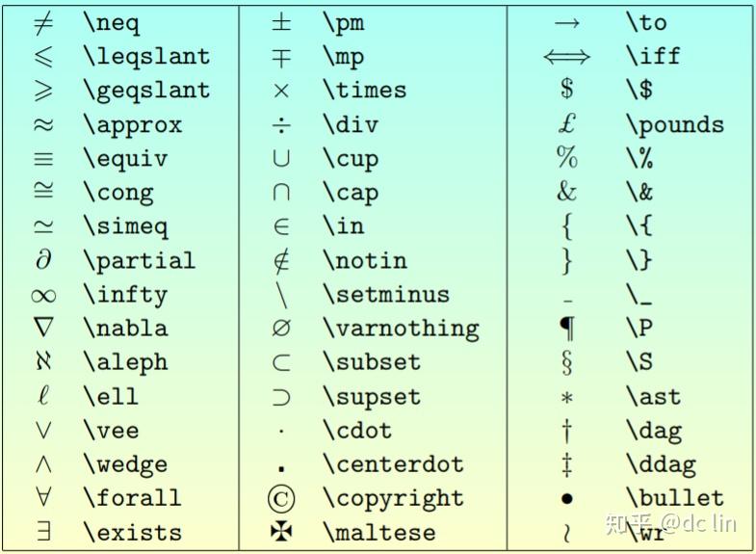Image resolution: width=756 pixels, height=554 pixels.
Task: Select the \setminus command text
Action: 385,295
